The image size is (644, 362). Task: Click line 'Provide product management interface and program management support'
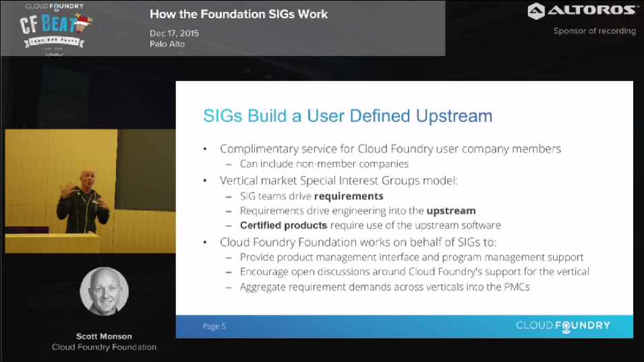pyautogui.click(x=411, y=257)
